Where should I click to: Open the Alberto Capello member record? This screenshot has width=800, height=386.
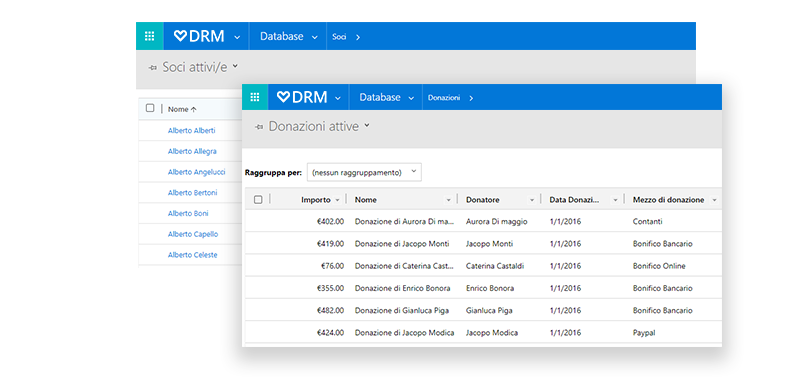coord(193,234)
